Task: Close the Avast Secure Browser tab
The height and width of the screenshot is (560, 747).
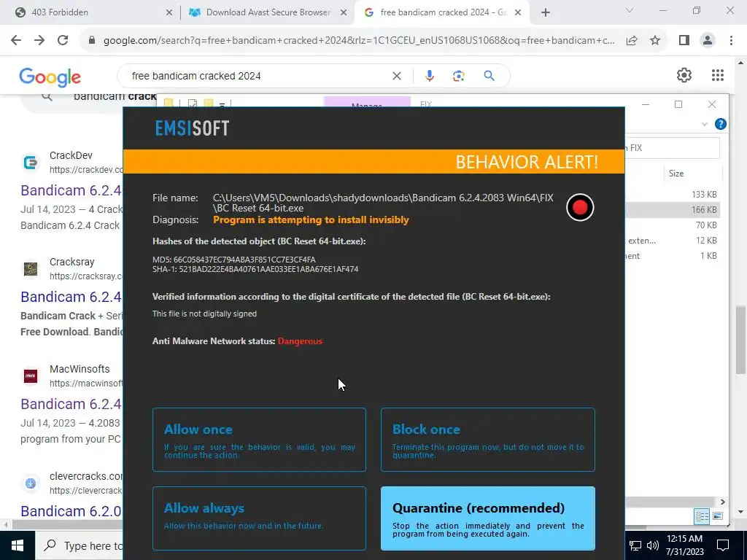Action: click(344, 13)
